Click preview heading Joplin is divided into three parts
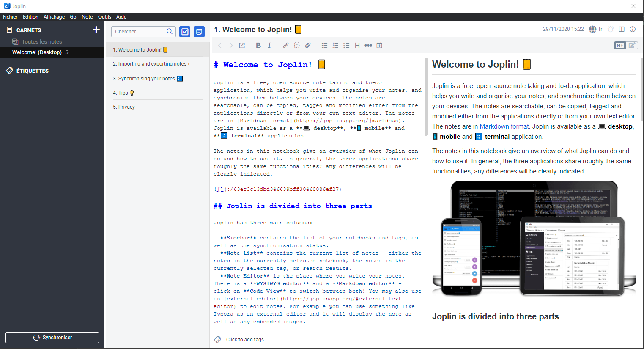The image size is (644, 349). pyautogui.click(x=496, y=316)
